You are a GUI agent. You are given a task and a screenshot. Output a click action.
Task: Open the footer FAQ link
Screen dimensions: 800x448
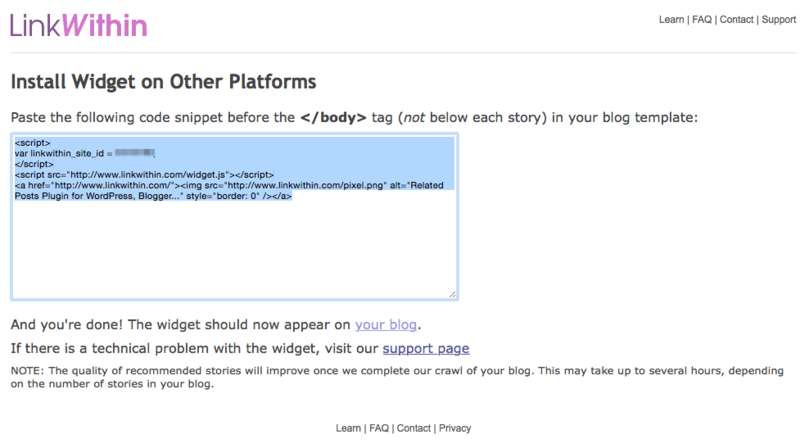click(379, 428)
